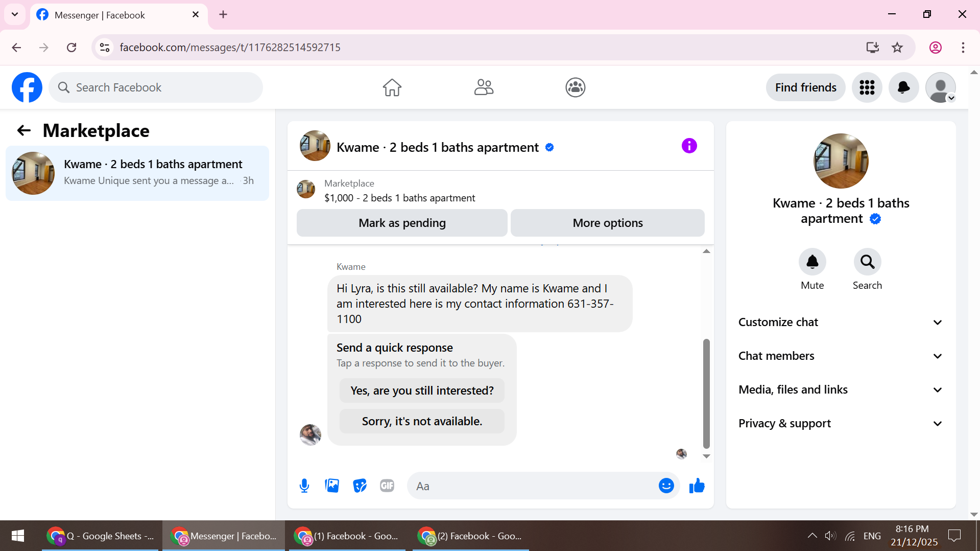Click the chat message scrollbar thumb
Viewport: 980px width, 551px height.
point(706,394)
